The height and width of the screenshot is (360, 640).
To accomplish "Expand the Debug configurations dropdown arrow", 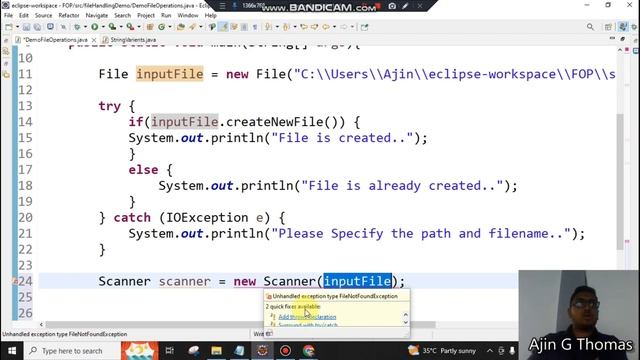I will click(85, 27).
